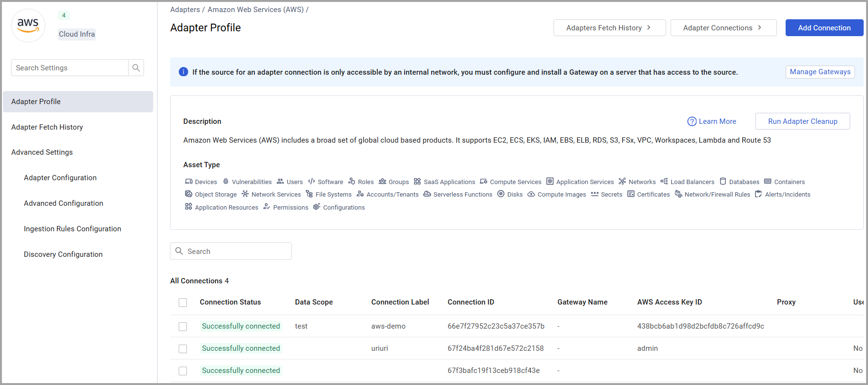Click the Data Scope value test
Image resolution: width=868 pixels, height=385 pixels.
click(x=301, y=326)
